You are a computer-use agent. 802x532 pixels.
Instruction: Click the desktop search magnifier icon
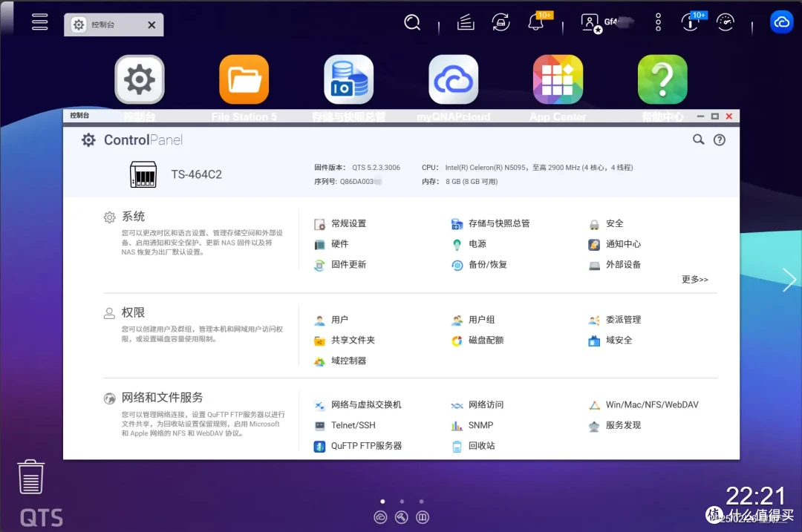point(411,22)
